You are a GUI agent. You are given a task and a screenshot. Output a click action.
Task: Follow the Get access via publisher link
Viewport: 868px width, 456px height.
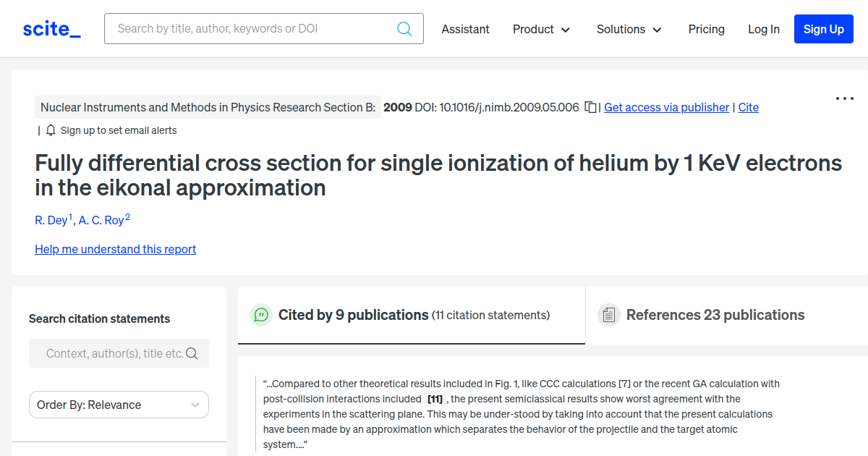point(666,107)
